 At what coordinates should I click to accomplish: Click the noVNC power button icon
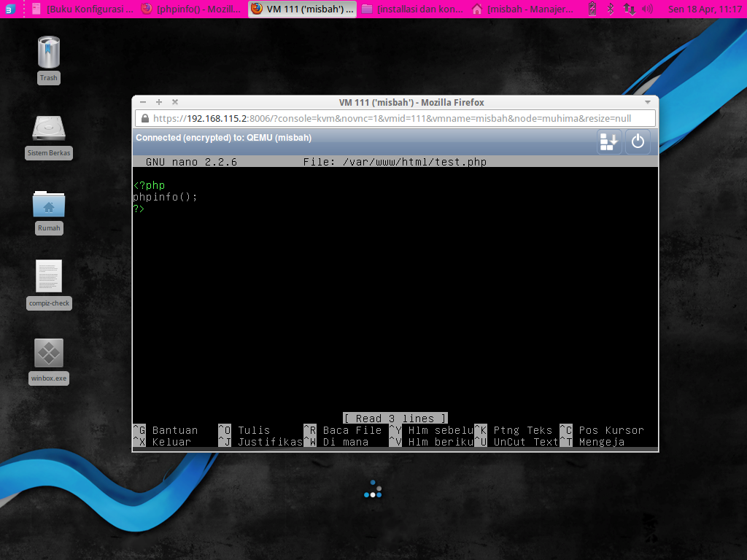click(x=638, y=141)
